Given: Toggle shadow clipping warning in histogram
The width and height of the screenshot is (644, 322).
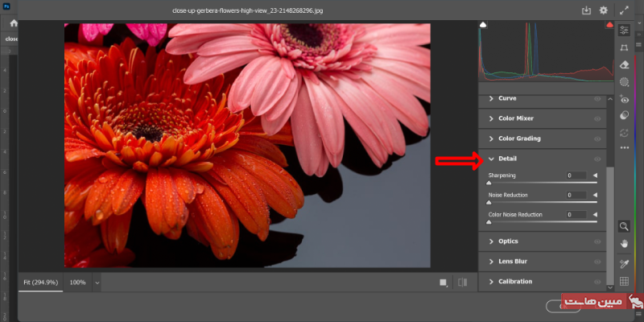Looking at the screenshot, I should click(483, 26).
